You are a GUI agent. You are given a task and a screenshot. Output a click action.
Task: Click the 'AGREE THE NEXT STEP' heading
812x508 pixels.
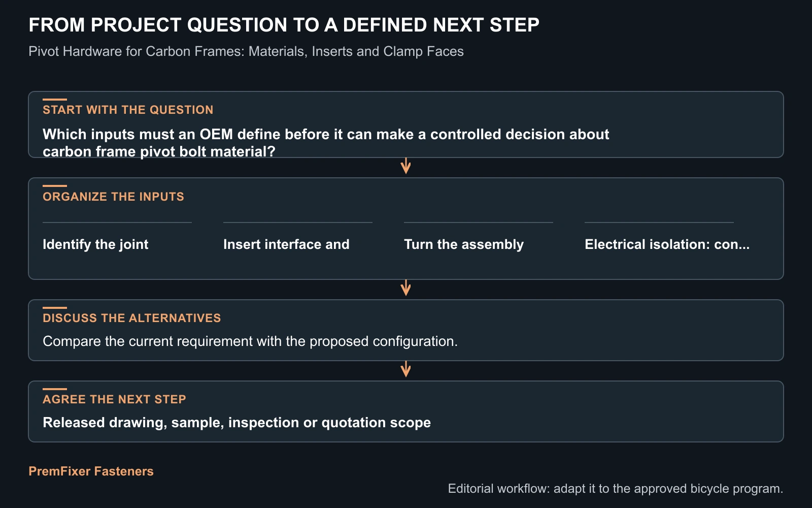pyautogui.click(x=114, y=399)
